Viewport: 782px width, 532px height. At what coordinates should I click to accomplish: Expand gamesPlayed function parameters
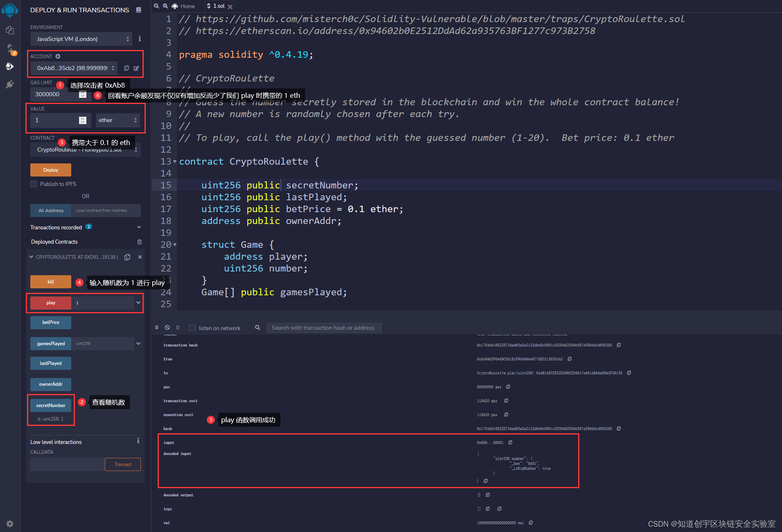(x=139, y=344)
